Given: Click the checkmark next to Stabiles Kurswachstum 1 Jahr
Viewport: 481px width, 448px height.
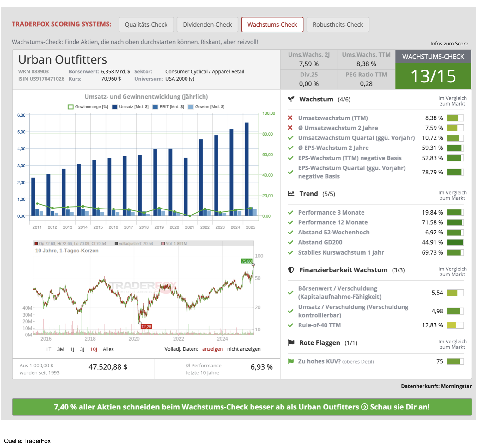Looking at the screenshot, I should (290, 252).
